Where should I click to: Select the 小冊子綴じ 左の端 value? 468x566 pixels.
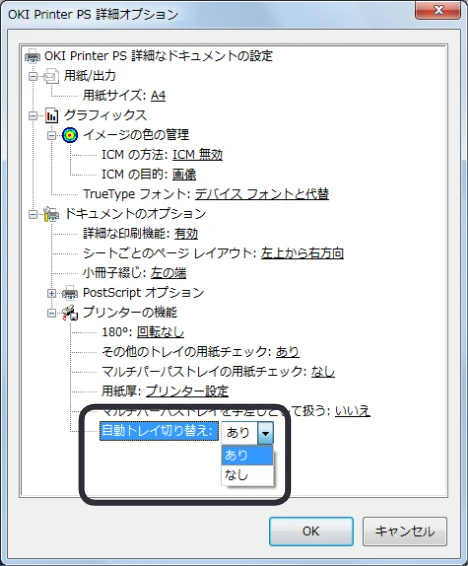coord(169,273)
